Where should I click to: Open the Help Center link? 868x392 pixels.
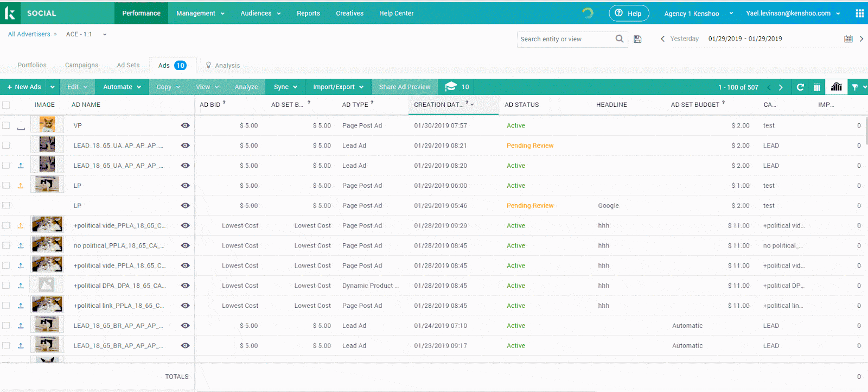396,13
